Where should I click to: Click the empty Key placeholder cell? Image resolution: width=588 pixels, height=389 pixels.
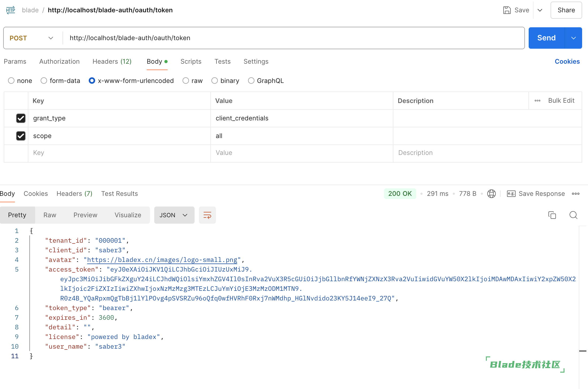(x=119, y=153)
